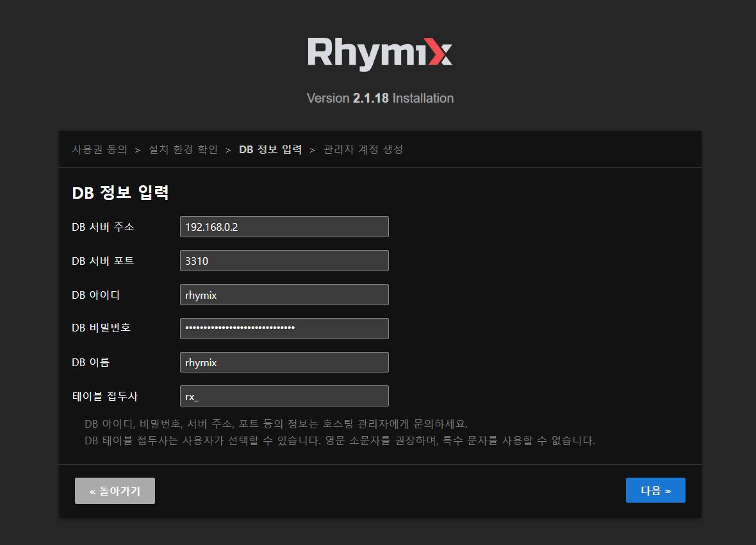Image resolution: width=756 pixels, height=545 pixels.
Task: Select the 설치 환경 확인 breadcrumb step
Action: pos(183,149)
